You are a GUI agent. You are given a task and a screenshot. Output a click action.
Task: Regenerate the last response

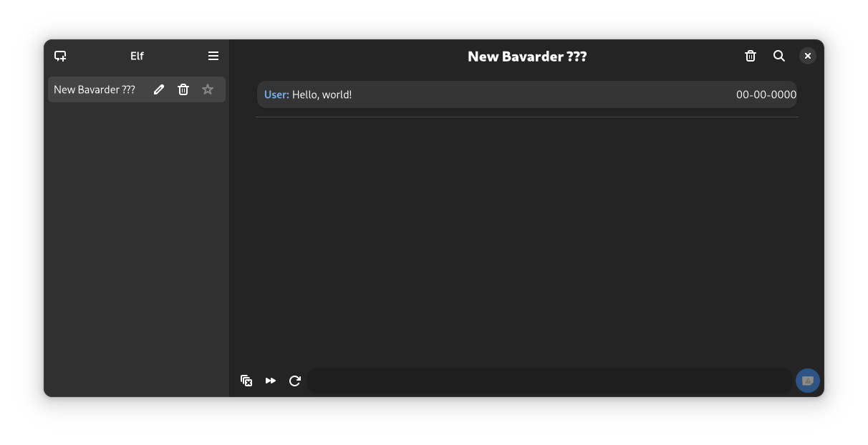295,381
